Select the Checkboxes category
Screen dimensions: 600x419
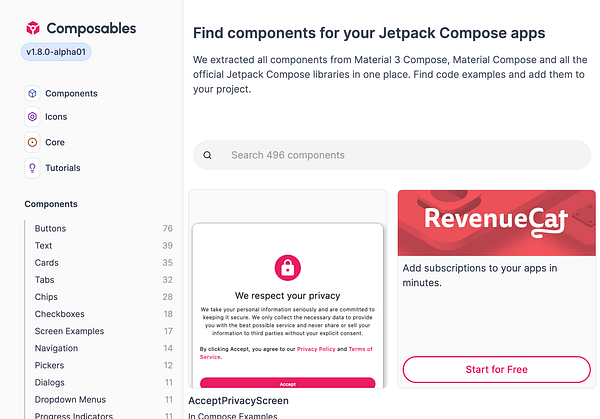tap(59, 314)
